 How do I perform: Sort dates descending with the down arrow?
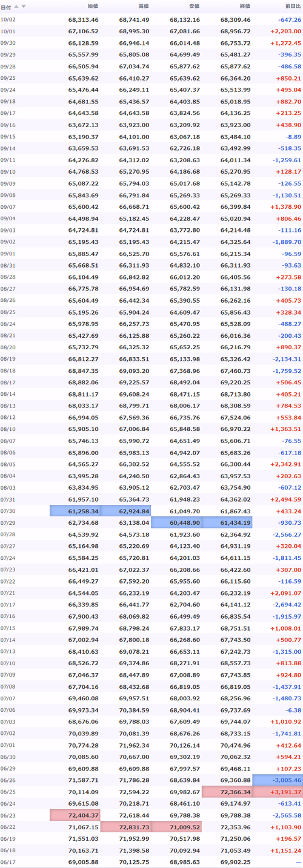[24, 6]
